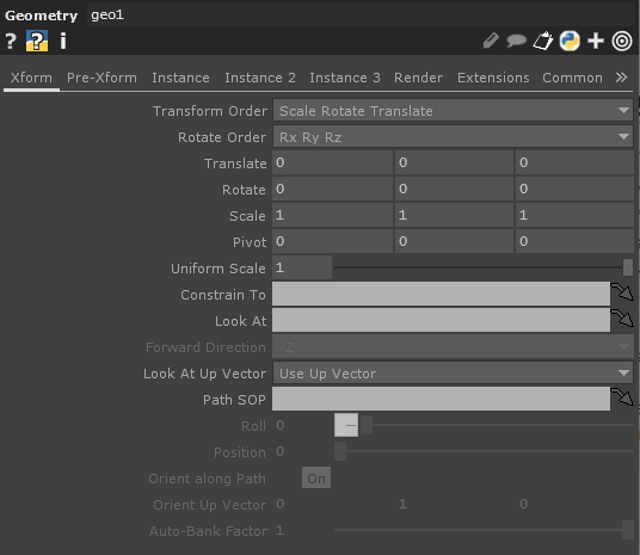Screen dimensions: 640x555
Task: Click the Uniform Scale parameter label
Action: point(218,268)
